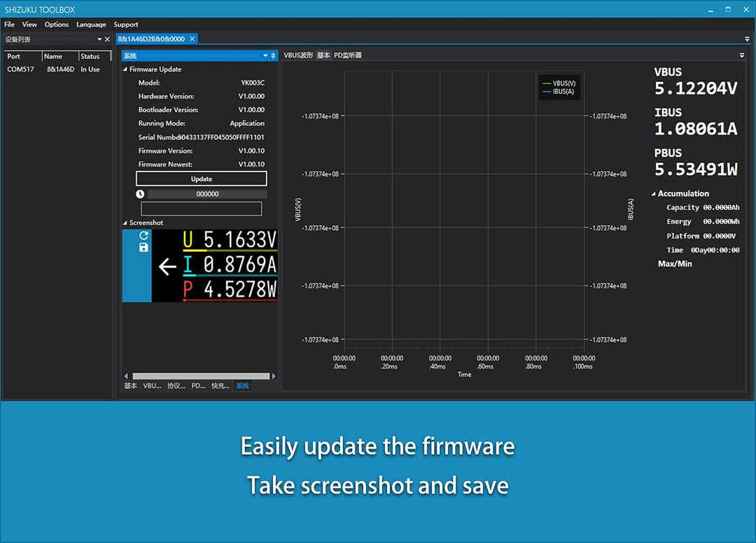Click the 000000 progress bar
Viewport: 756px width, 543px height.
[207, 194]
